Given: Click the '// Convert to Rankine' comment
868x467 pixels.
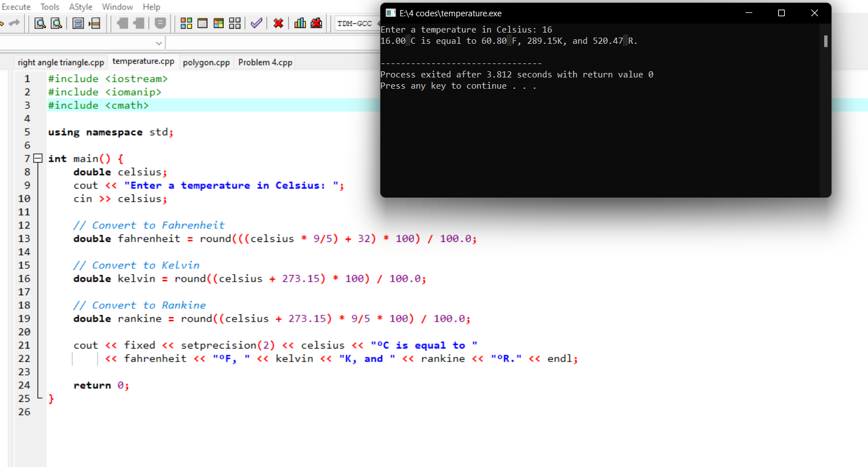Looking at the screenshot, I should coord(139,305).
